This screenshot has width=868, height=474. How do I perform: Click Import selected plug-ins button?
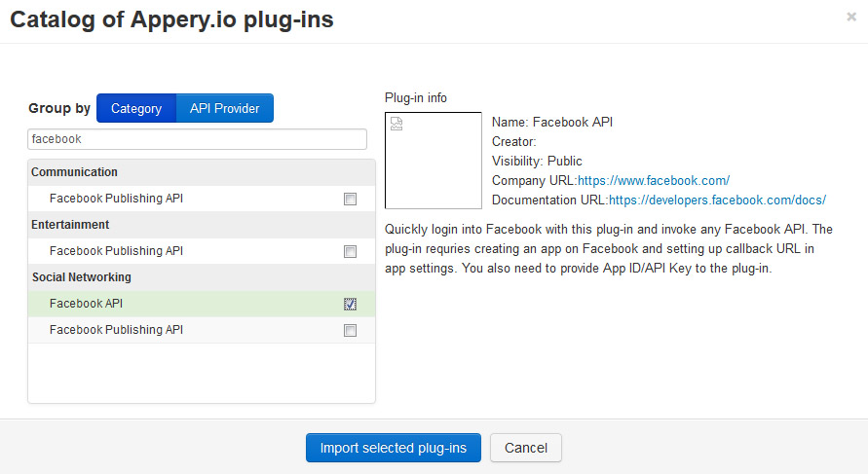tap(393, 448)
